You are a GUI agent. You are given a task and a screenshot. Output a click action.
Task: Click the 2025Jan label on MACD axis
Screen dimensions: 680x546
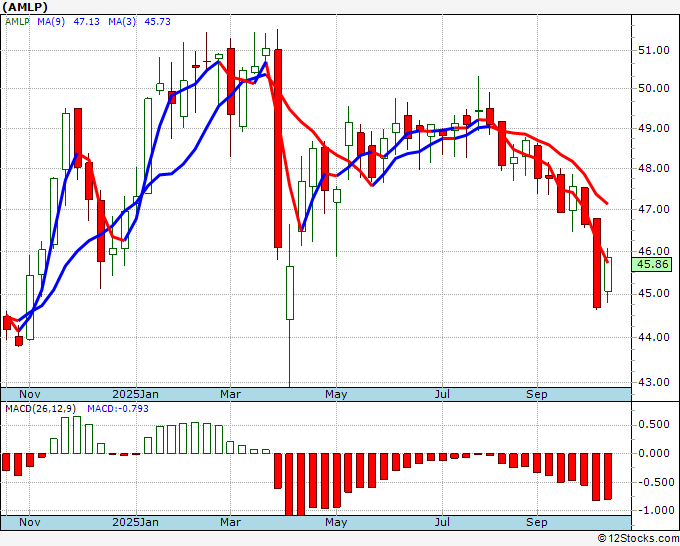(x=135, y=522)
